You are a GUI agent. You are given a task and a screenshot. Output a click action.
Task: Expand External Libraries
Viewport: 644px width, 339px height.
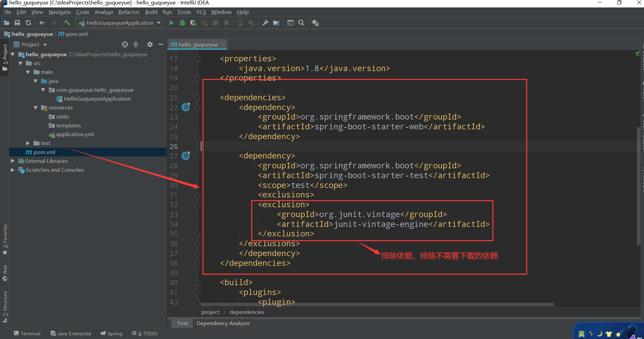click(13, 161)
